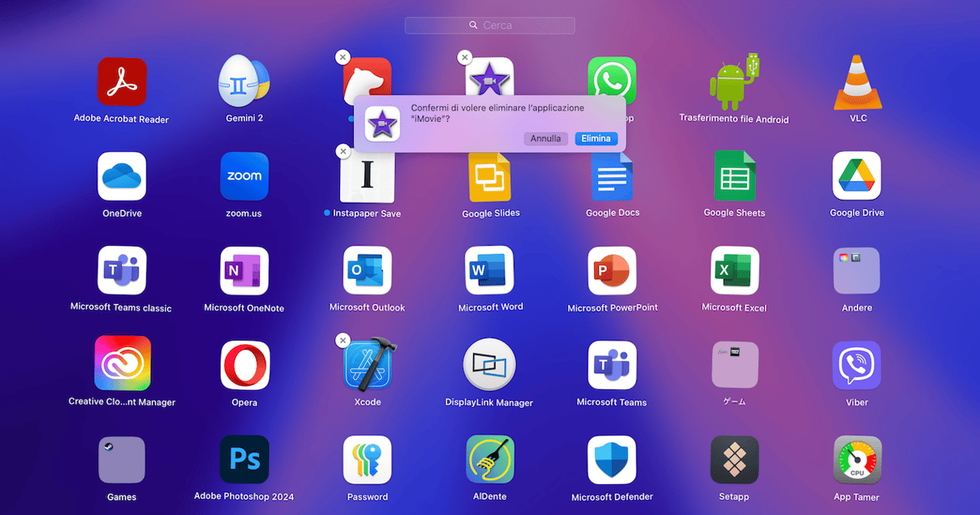Launch the new Microsoft Teams app
The width and height of the screenshot is (980, 515).
click(x=612, y=365)
